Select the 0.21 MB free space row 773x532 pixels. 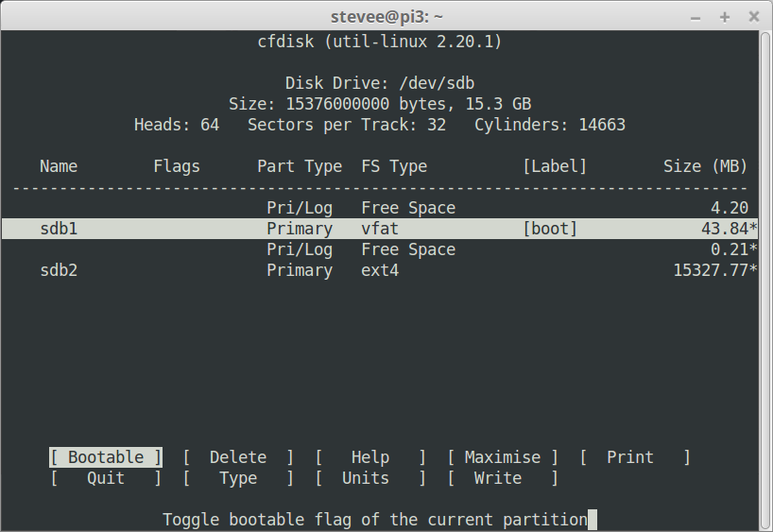pos(378,249)
